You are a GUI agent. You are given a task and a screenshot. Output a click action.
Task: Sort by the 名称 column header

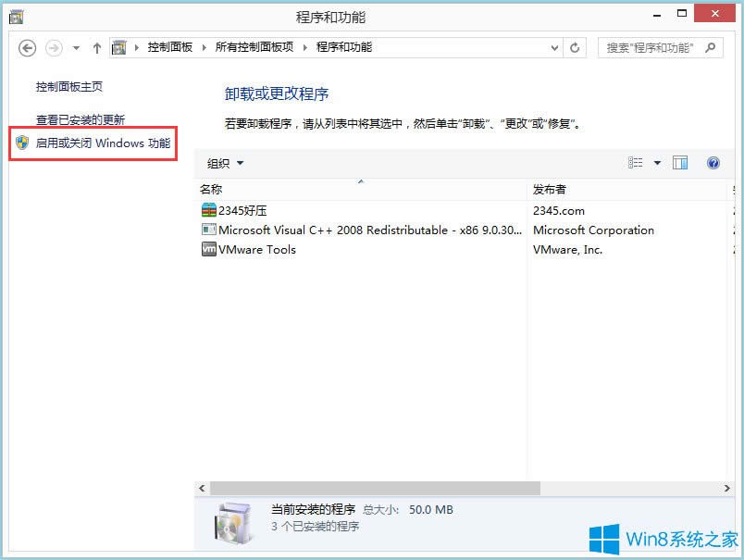(x=361, y=190)
